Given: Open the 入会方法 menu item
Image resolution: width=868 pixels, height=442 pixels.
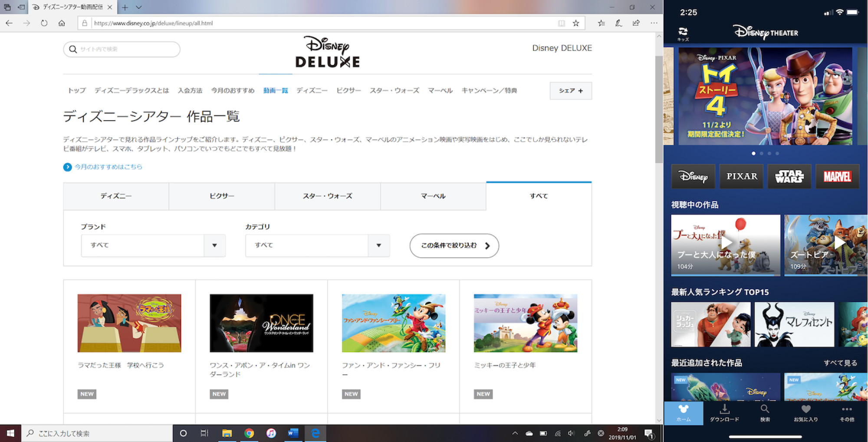Looking at the screenshot, I should tap(190, 90).
